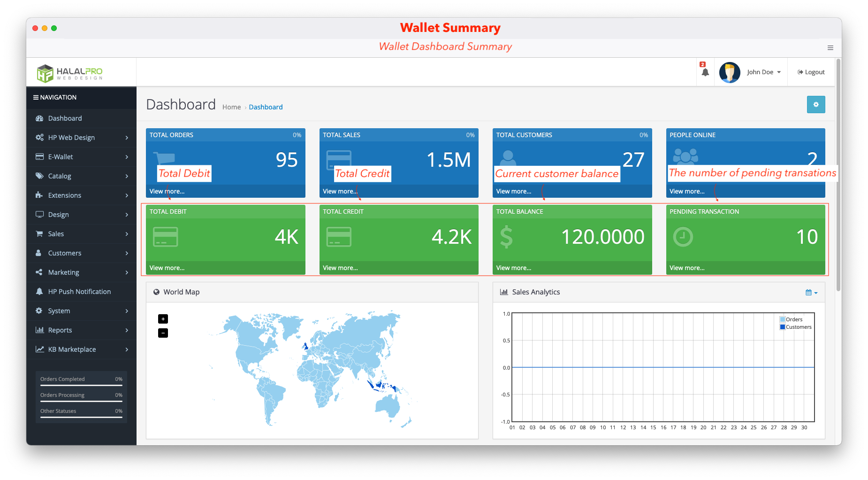Click View more under Pending Transaction

point(687,268)
